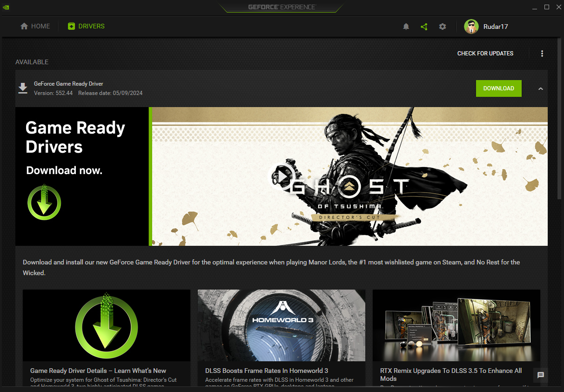Click the feedback chat icon
The height and width of the screenshot is (392, 564).
[x=540, y=375]
